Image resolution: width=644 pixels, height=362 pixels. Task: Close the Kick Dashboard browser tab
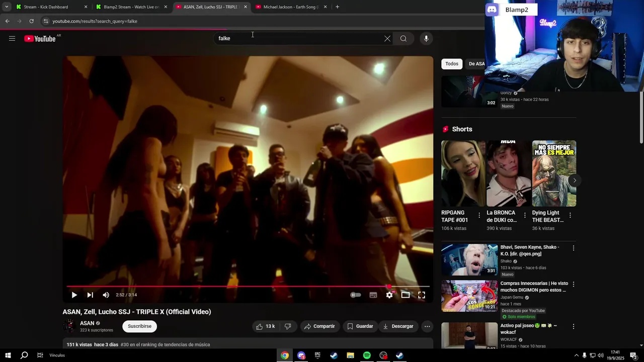coord(86,7)
